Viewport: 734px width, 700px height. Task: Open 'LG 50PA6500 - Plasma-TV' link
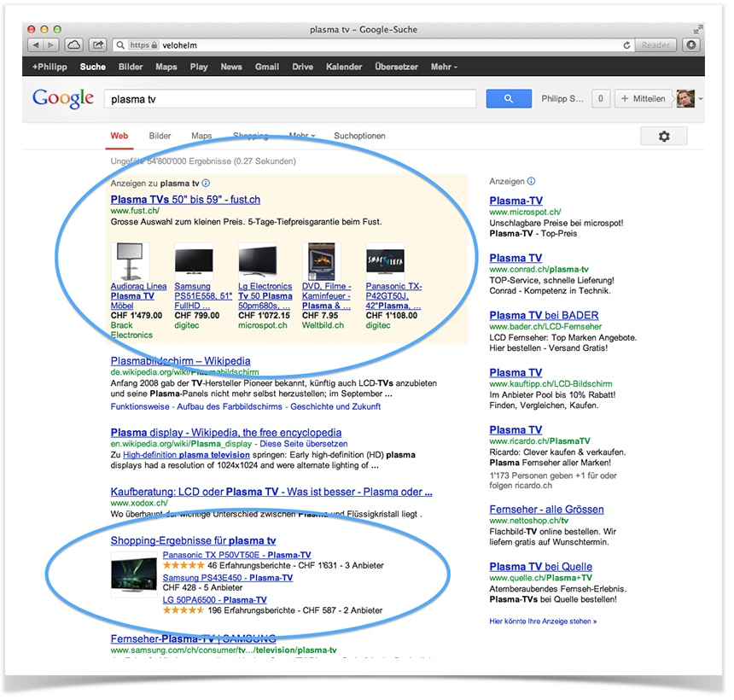214,600
